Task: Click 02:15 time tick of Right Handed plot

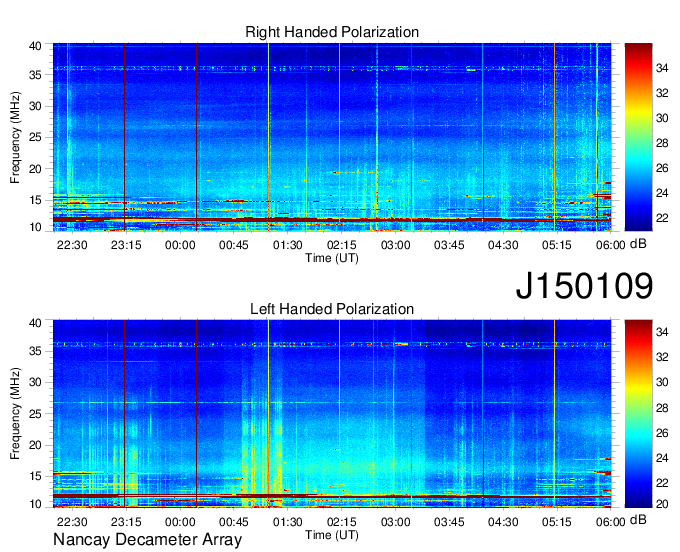Action: [x=342, y=245]
